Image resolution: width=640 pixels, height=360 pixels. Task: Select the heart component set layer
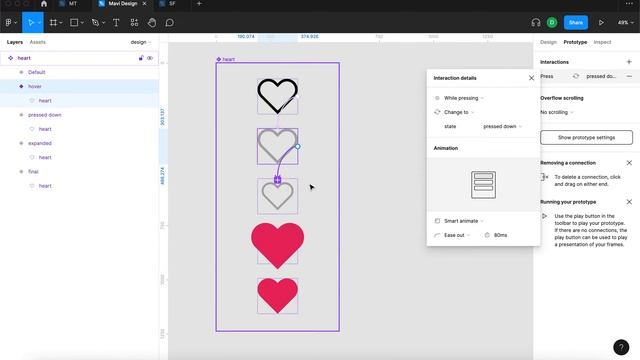tap(79, 58)
